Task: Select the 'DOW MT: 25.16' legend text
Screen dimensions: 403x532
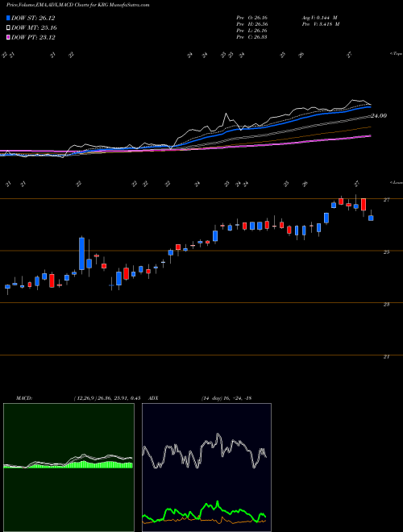Action: (34, 28)
